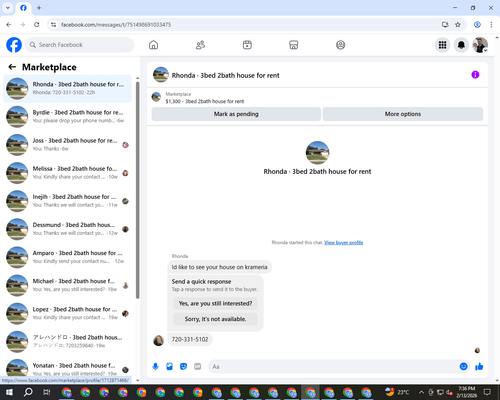Click message 'Id like to see your house on krameria'
The image size is (500, 400).
tap(219, 267)
